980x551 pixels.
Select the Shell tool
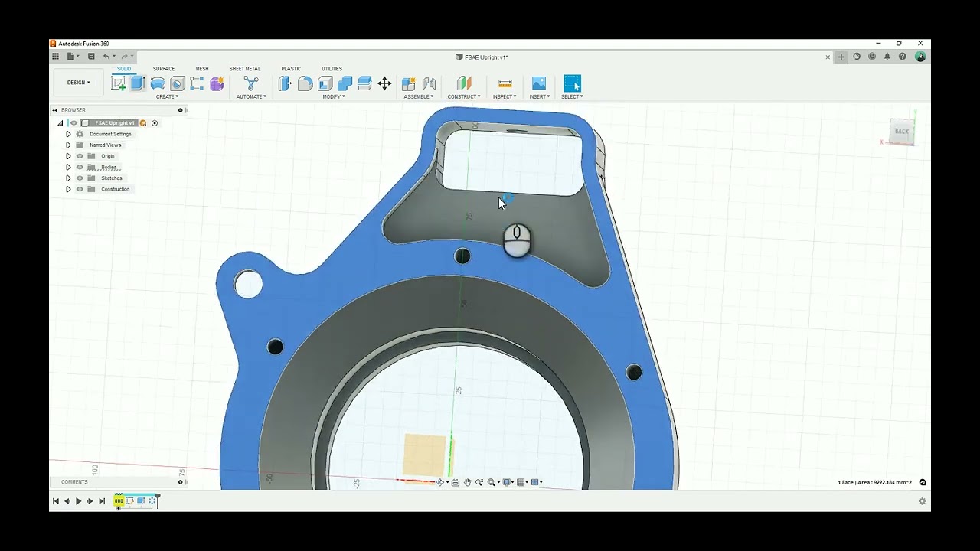(x=325, y=83)
